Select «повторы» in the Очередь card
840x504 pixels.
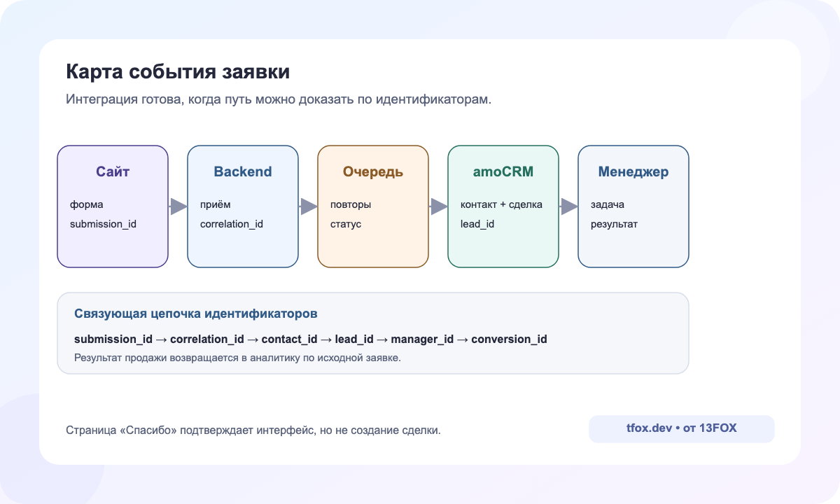(x=351, y=204)
